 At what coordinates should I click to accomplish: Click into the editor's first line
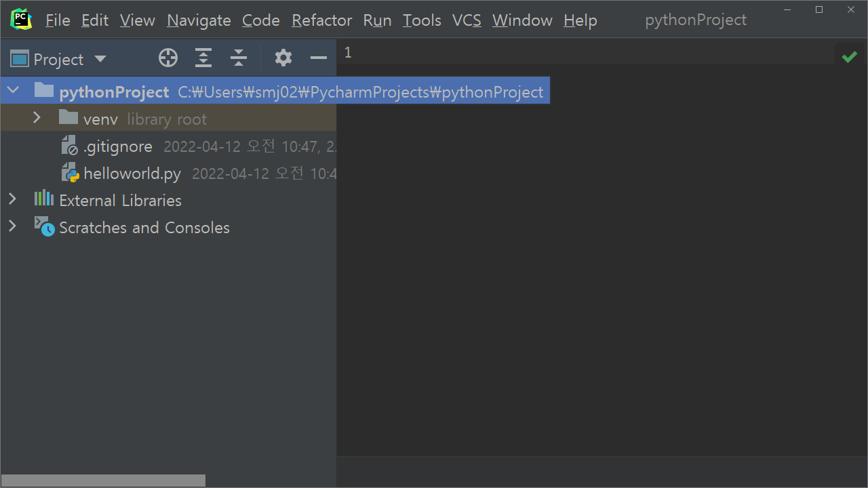click(x=597, y=53)
